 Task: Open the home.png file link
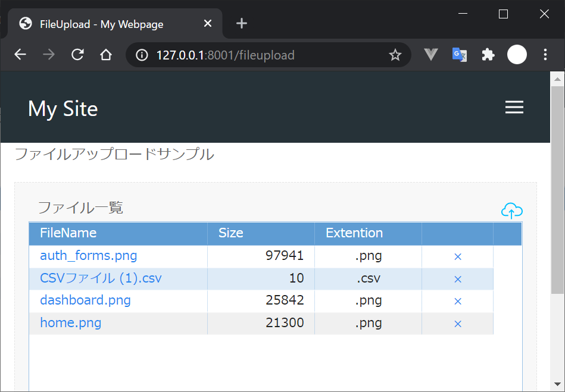[71, 323]
